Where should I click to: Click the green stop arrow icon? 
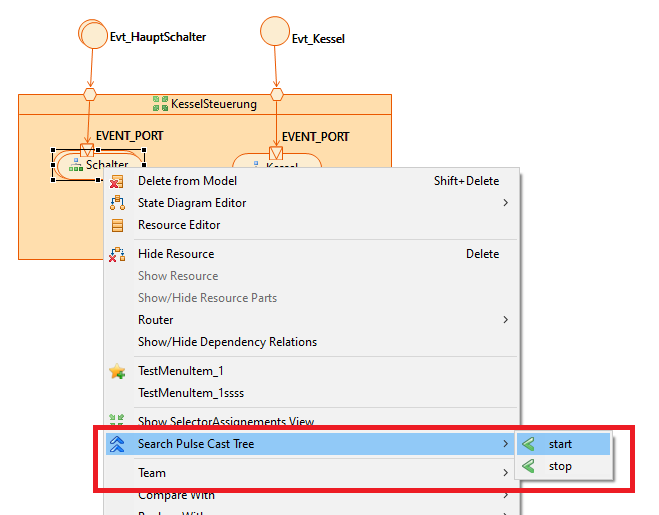(529, 466)
